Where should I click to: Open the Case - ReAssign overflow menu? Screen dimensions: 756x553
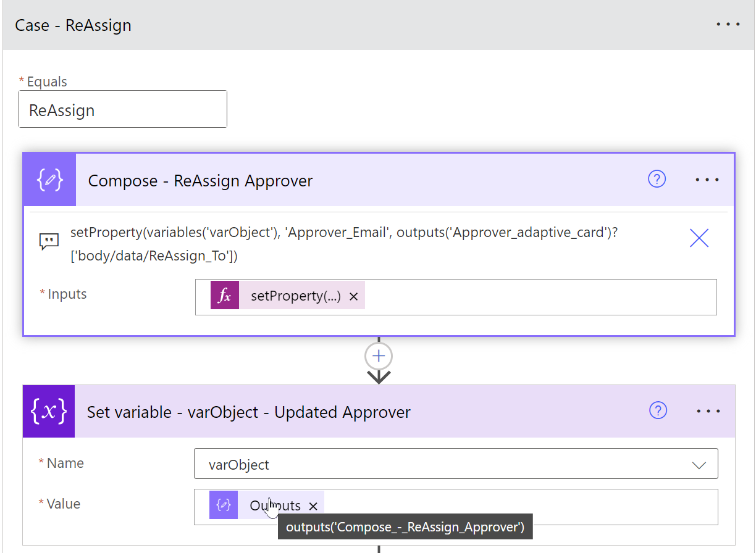click(728, 24)
